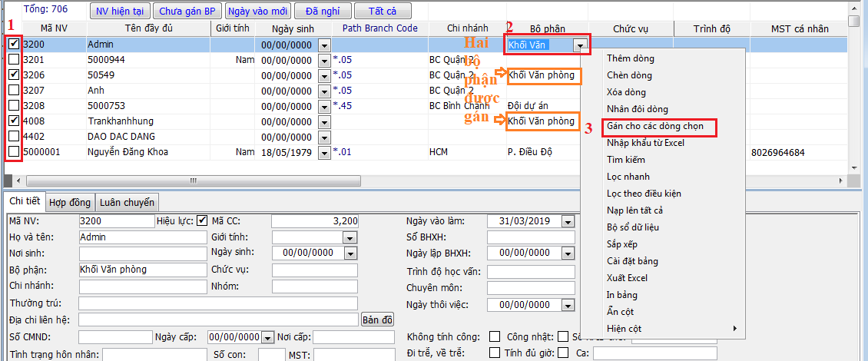The width and height of the screenshot is (868, 361).
Task: Check the checkbox for employee 3207
Action: pos(14,90)
